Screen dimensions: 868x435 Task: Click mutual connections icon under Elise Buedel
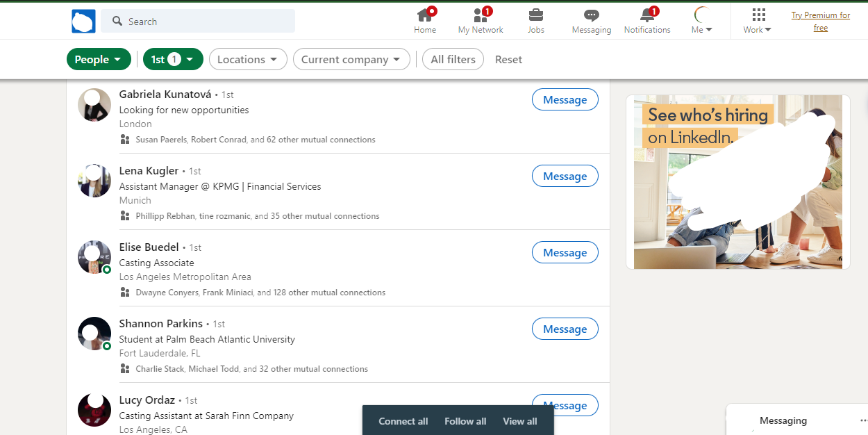tap(125, 292)
